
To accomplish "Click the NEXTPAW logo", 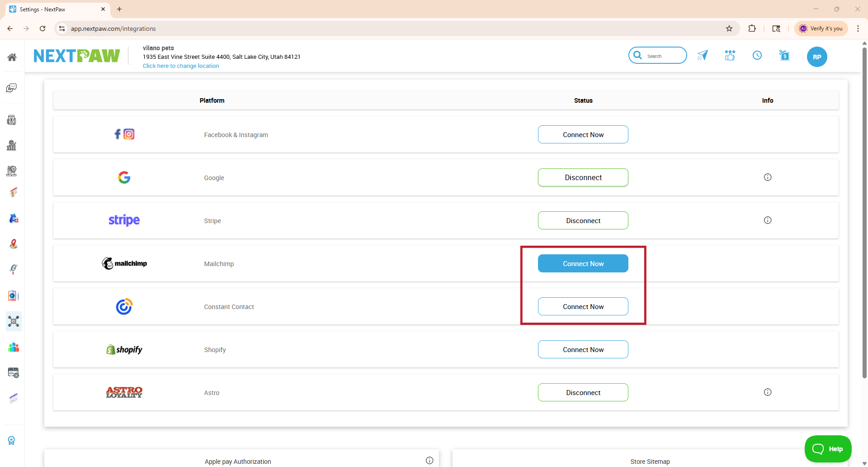I will coord(77,56).
